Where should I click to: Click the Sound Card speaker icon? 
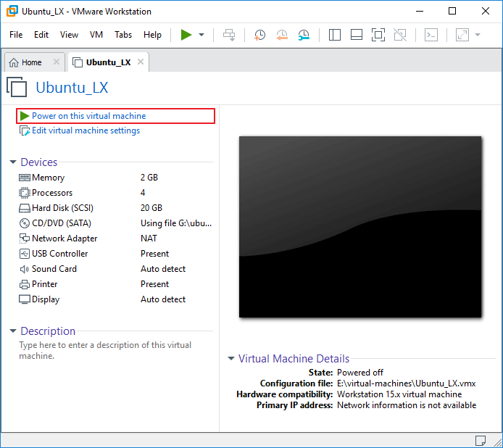(25, 269)
